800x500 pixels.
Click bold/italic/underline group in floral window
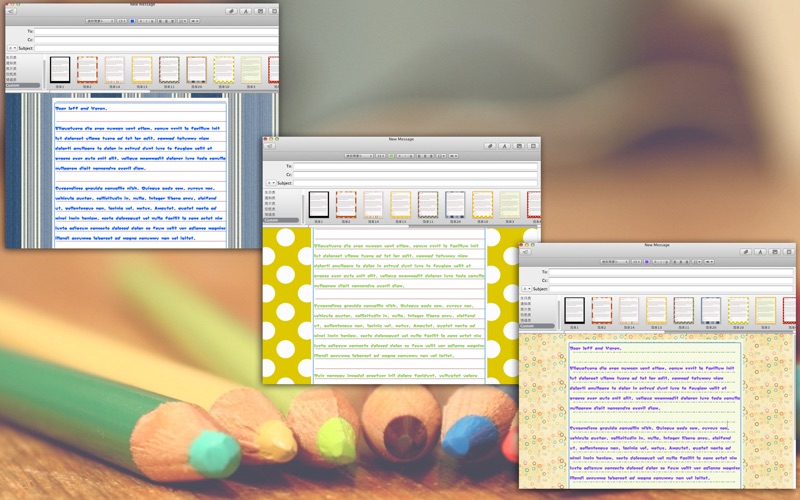(661, 261)
